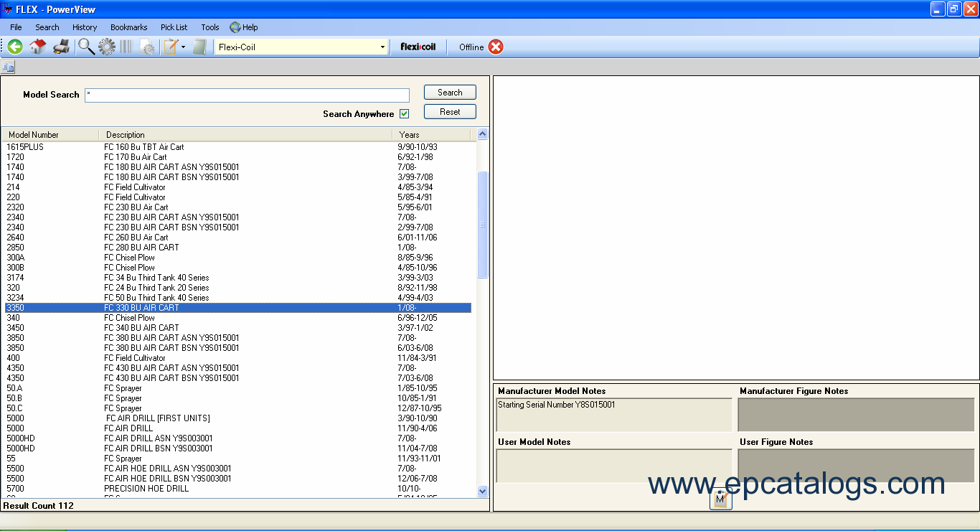Select model 340 FC Chisel Plow
Image resolution: width=980 pixels, height=531 pixels.
[238, 318]
